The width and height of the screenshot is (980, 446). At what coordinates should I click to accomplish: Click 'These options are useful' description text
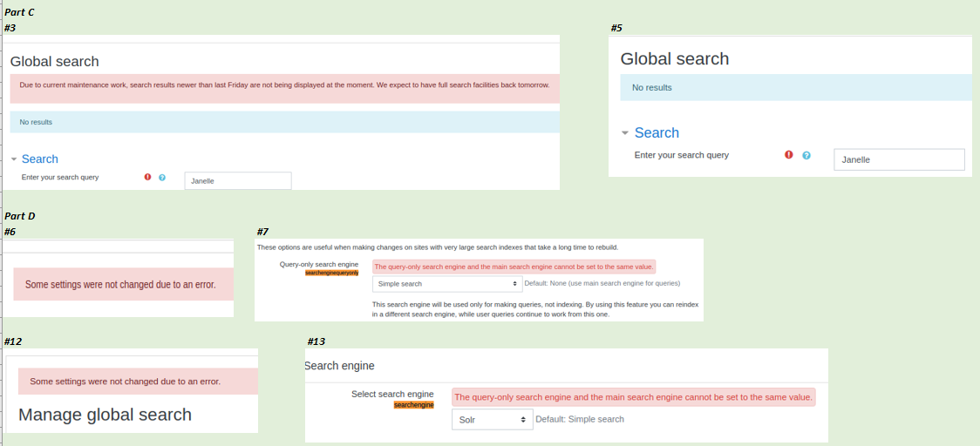point(438,247)
